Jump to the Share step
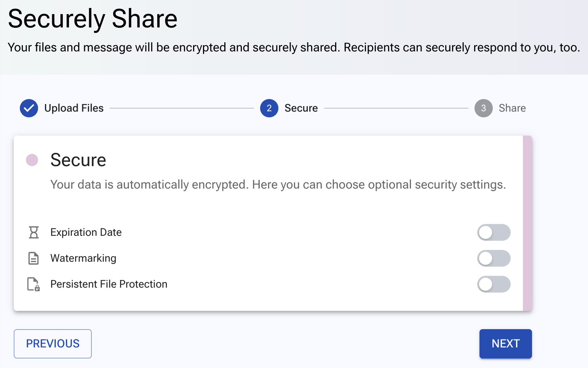Image resolution: width=588 pixels, height=368 pixels. click(x=512, y=108)
